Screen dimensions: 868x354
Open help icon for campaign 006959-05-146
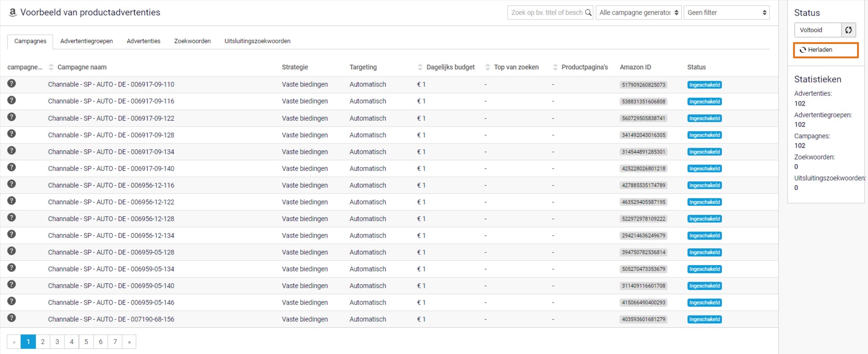pos(11,301)
